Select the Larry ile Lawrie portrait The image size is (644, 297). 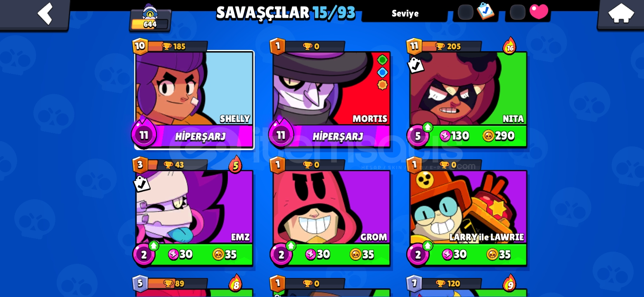coord(469,207)
